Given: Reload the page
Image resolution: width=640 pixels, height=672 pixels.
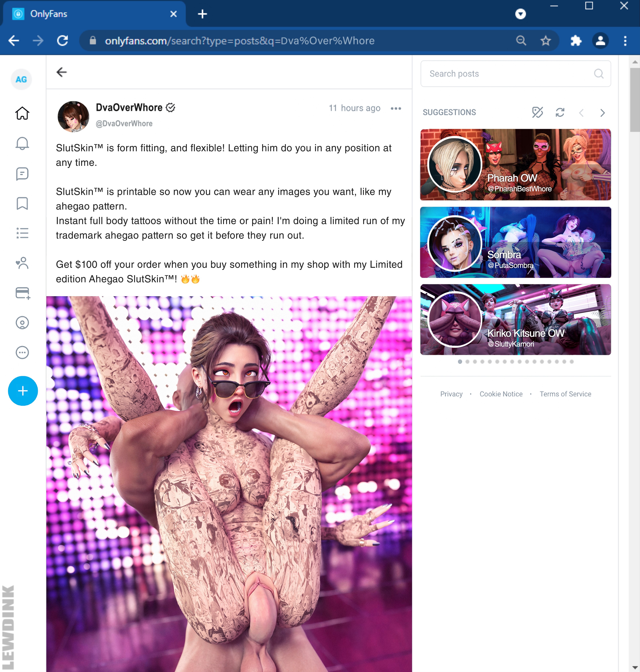Looking at the screenshot, I should pos(62,41).
